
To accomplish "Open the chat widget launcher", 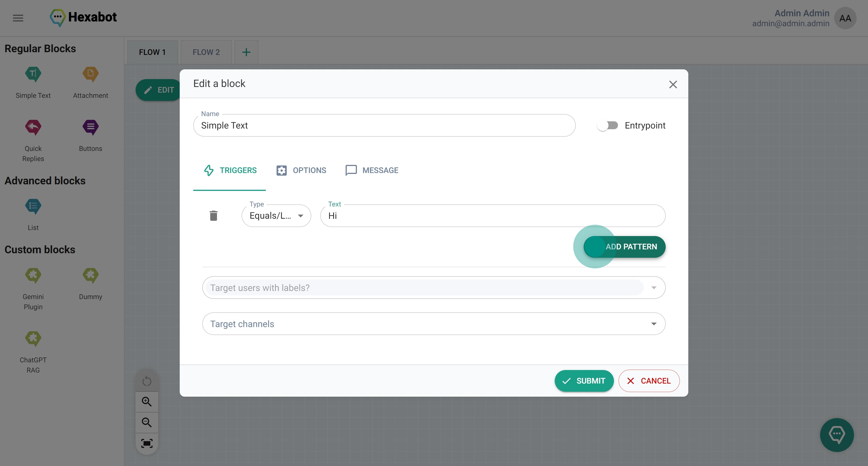I will 836,435.
